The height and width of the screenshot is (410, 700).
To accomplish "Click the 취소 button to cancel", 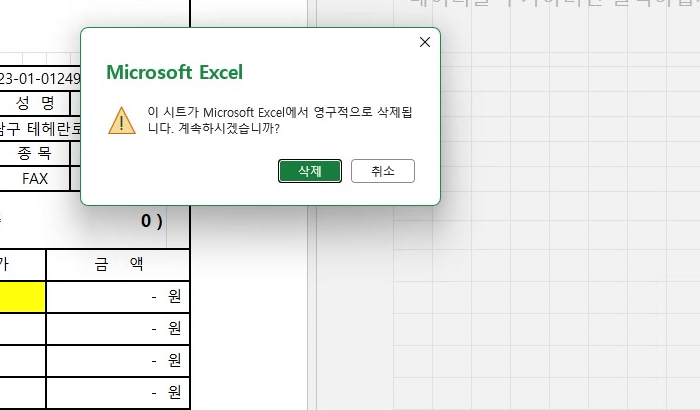I will [383, 171].
